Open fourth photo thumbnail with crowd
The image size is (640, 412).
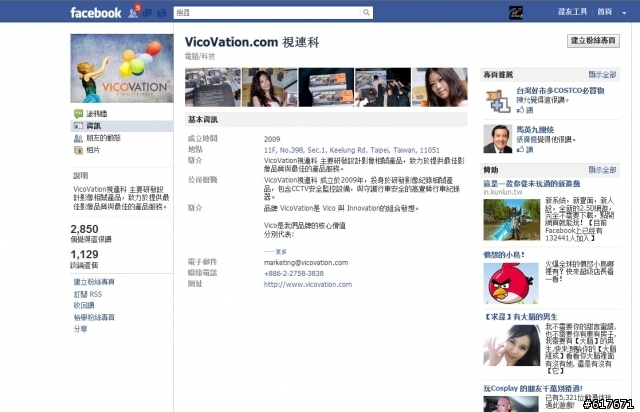click(383, 87)
